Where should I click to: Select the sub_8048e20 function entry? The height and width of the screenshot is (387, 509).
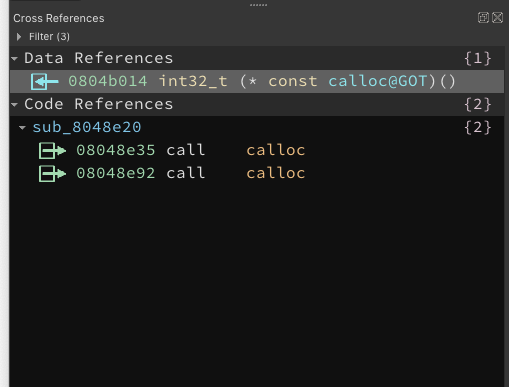tap(87, 127)
